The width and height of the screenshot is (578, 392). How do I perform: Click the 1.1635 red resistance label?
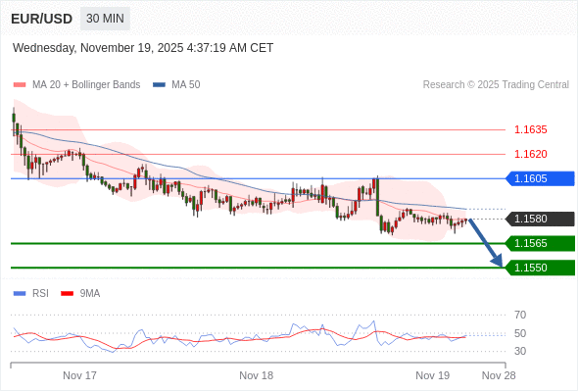pyautogui.click(x=530, y=129)
